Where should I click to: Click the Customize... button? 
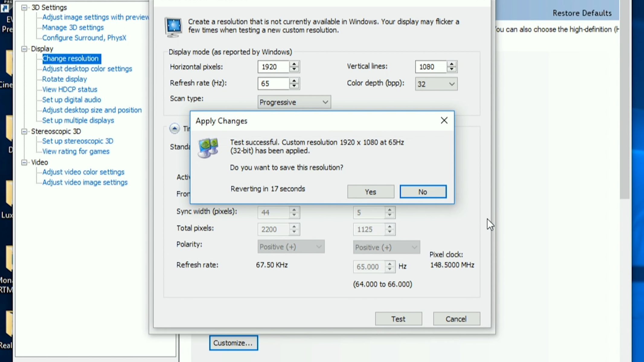[x=233, y=343]
